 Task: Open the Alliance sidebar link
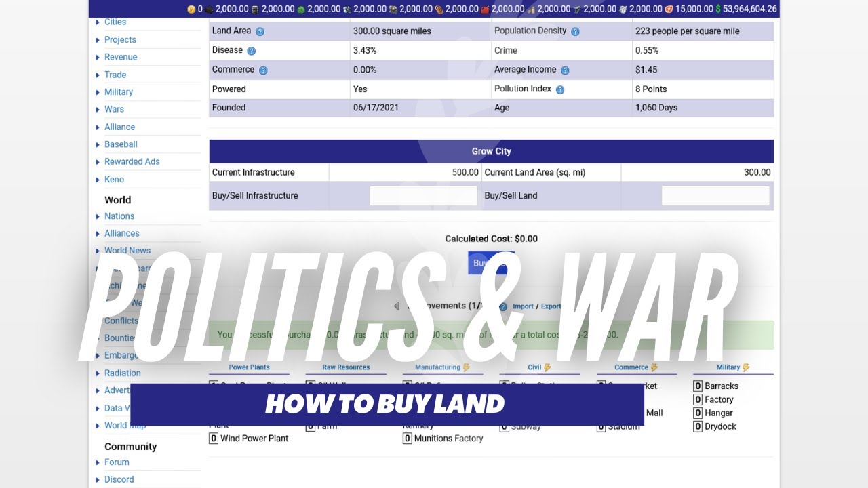click(x=119, y=127)
